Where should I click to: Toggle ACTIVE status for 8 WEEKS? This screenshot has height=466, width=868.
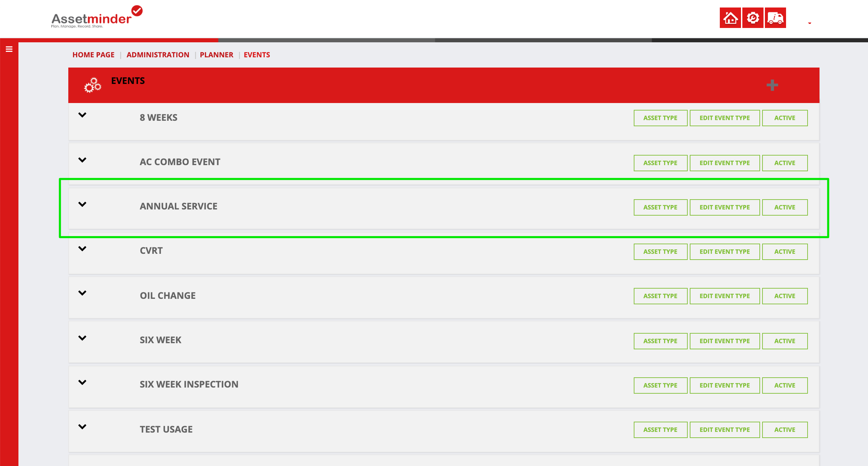(785, 118)
